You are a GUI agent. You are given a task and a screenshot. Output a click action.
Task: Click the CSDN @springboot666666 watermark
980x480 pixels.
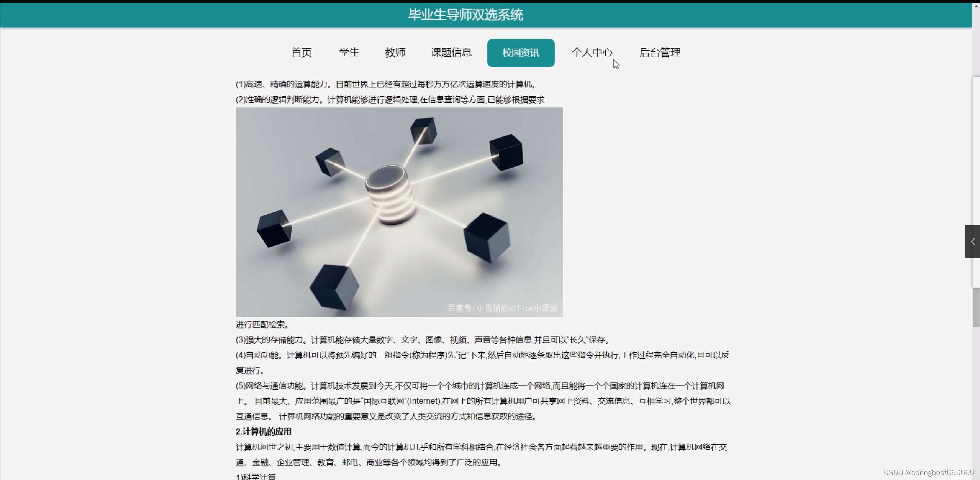coord(929,472)
